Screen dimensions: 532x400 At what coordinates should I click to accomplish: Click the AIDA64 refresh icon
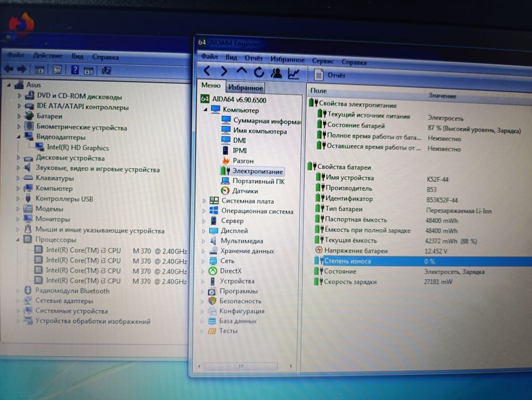click(x=259, y=72)
